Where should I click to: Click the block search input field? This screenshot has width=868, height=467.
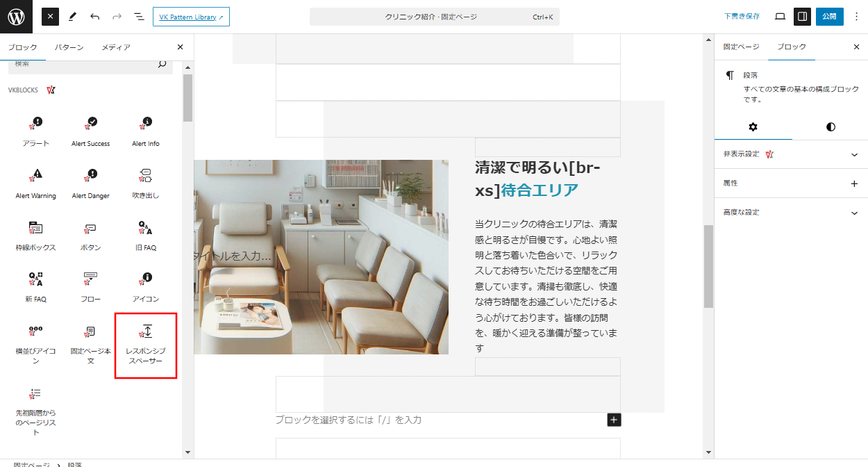click(83, 64)
